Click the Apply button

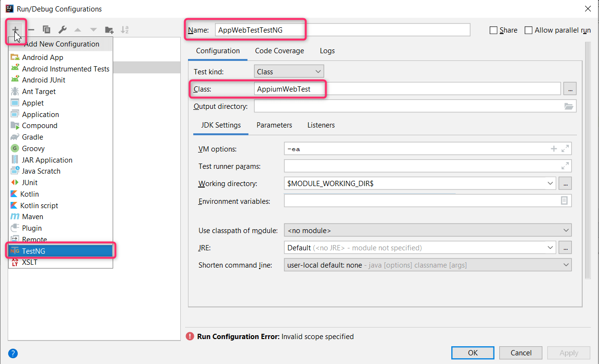point(569,352)
